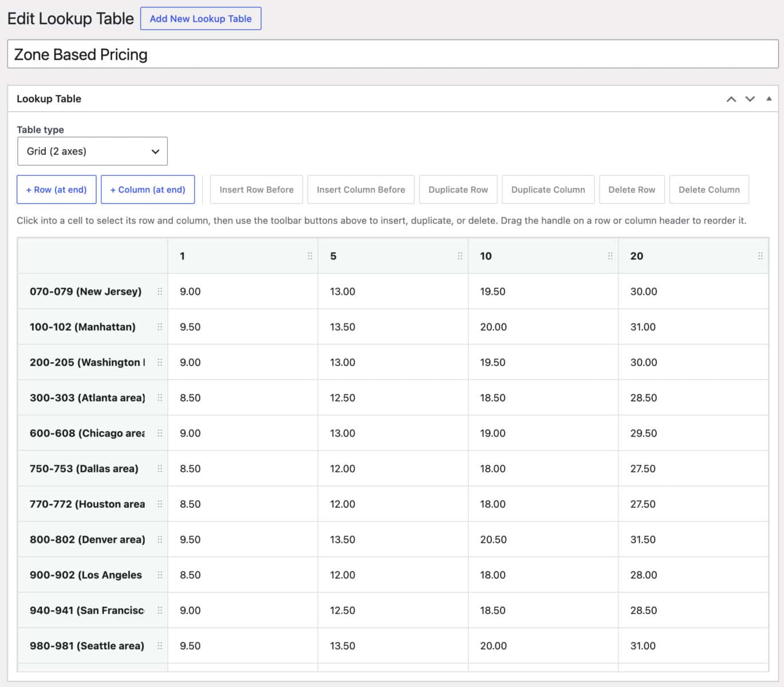784x687 pixels.
Task: Click drag handle for Denver area row
Action: 160,540
